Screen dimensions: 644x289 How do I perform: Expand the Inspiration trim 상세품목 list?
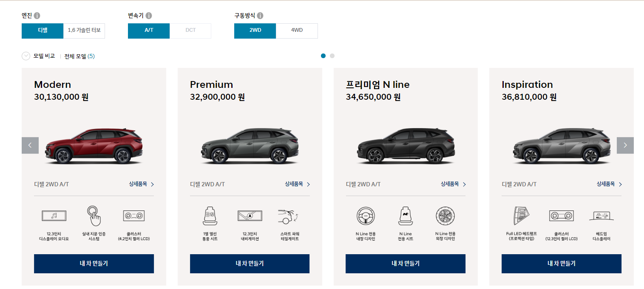608,184
